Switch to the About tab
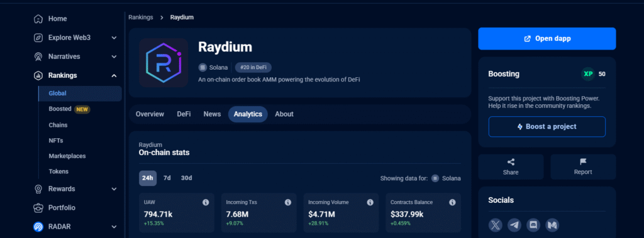The height and width of the screenshot is (238, 644). click(284, 114)
